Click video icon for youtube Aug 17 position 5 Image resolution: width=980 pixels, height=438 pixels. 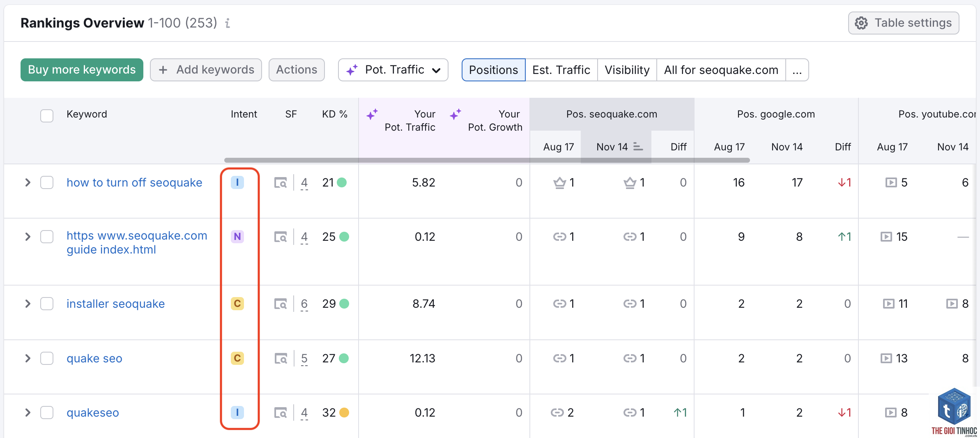point(891,182)
